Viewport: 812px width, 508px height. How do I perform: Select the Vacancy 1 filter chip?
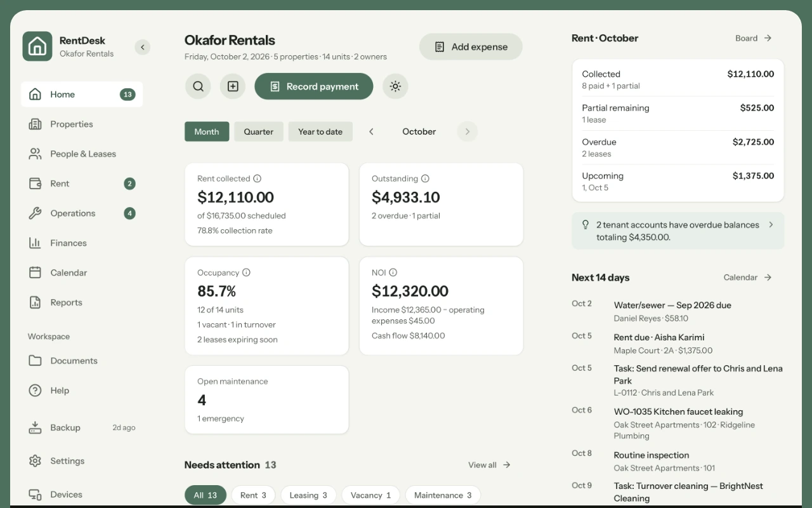click(370, 495)
